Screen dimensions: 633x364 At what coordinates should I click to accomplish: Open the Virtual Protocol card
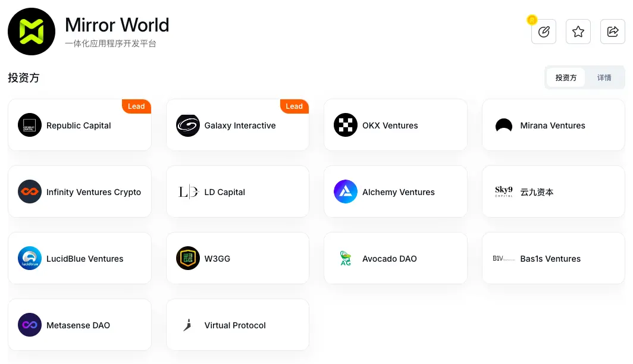pos(237,325)
